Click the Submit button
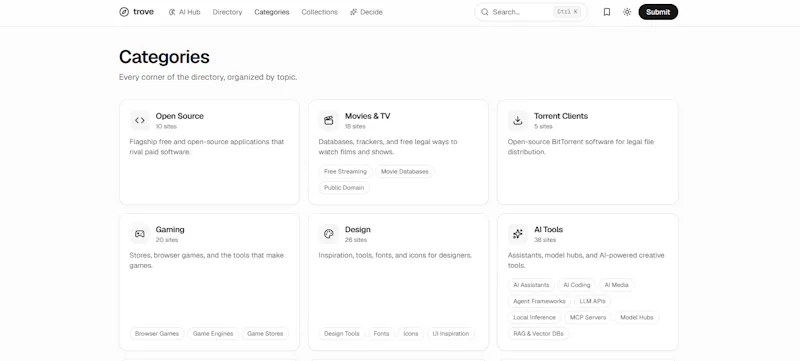The height and width of the screenshot is (361, 800). (x=658, y=12)
